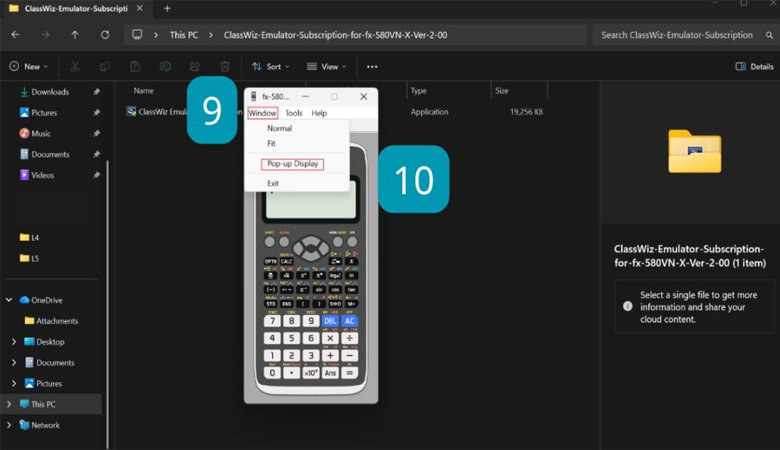The width and height of the screenshot is (780, 450).
Task: Select Pop-up Display menu entry
Action: [292, 164]
